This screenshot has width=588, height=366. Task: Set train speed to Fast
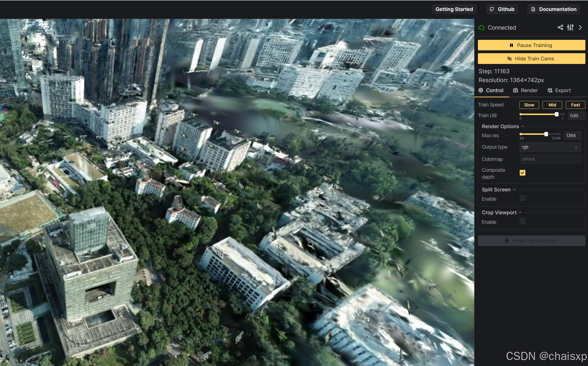575,105
